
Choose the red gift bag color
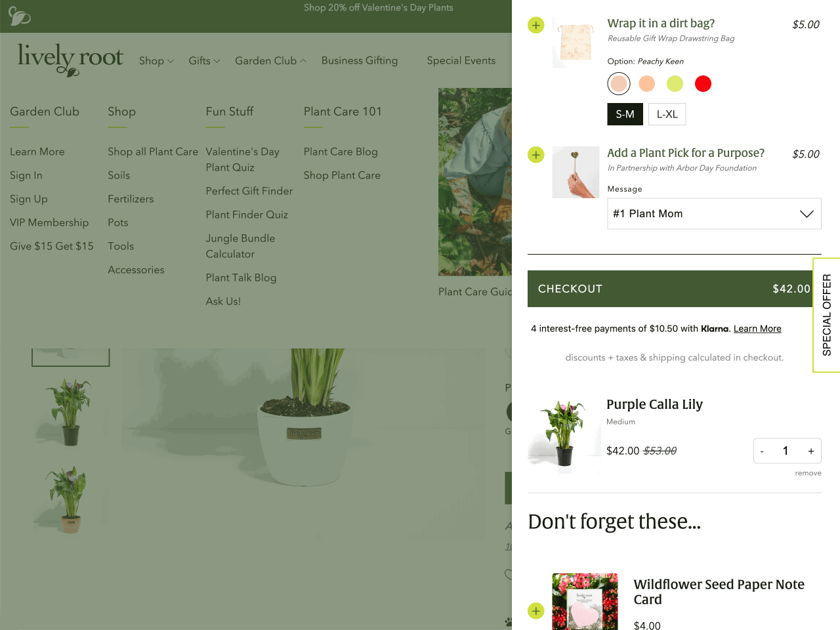click(x=703, y=84)
